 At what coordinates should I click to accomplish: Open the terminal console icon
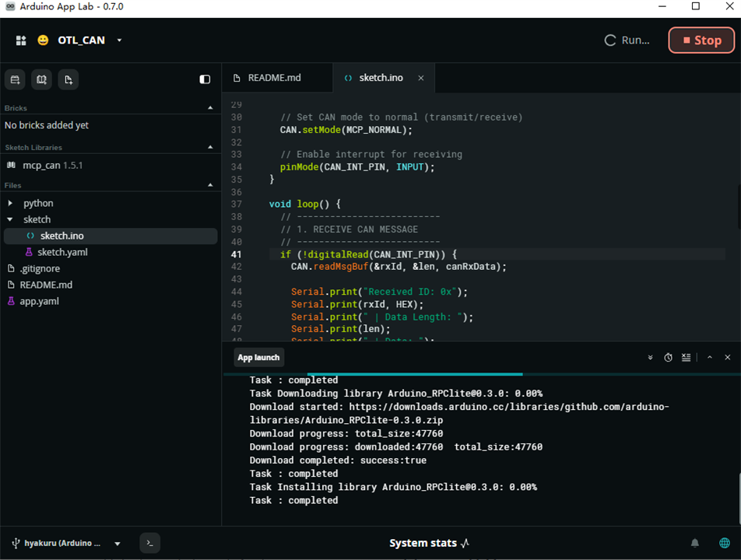149,543
